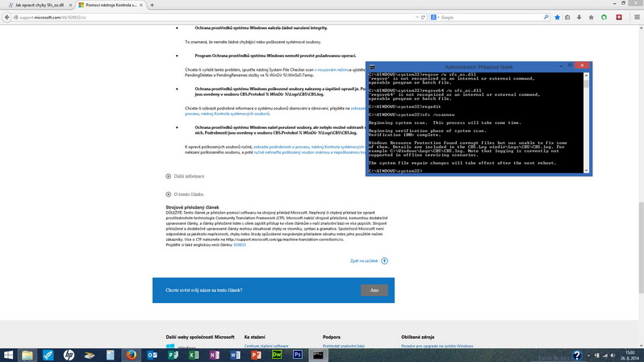Open File Explorer from the taskbar
This screenshot has width=644, height=362.
(x=27, y=355)
